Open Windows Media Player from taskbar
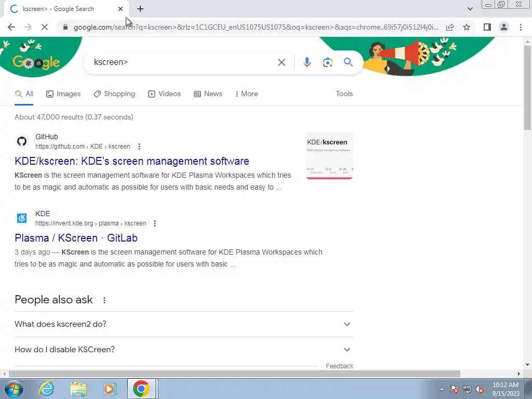Image resolution: width=532 pixels, height=399 pixels. [109, 389]
